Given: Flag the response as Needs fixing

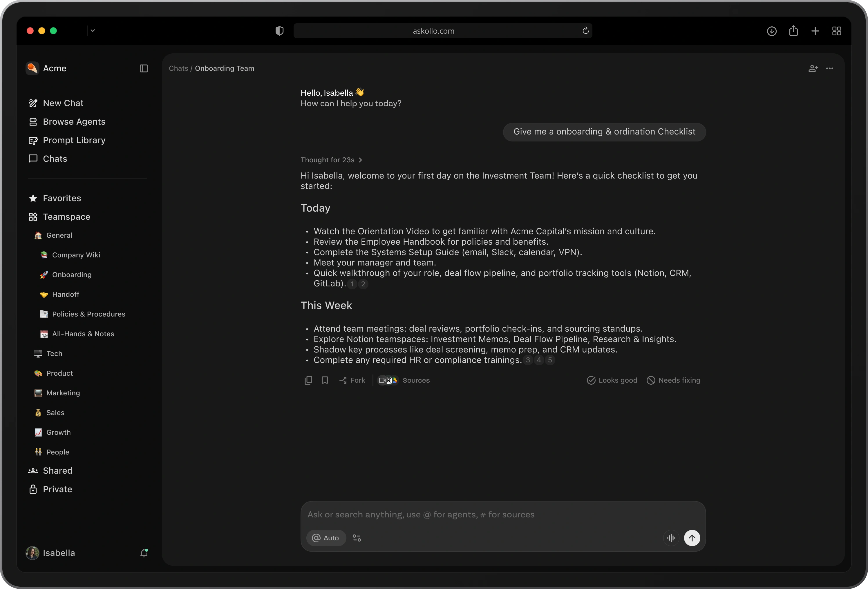Looking at the screenshot, I should click(673, 380).
